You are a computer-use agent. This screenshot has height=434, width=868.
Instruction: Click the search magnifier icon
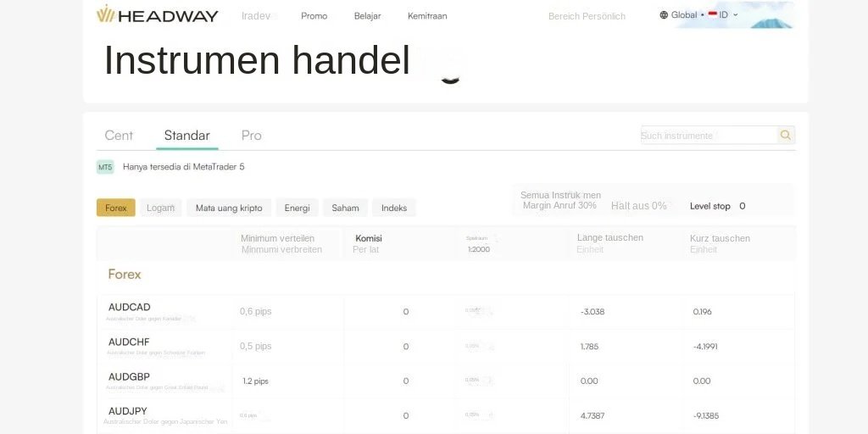pyautogui.click(x=785, y=135)
